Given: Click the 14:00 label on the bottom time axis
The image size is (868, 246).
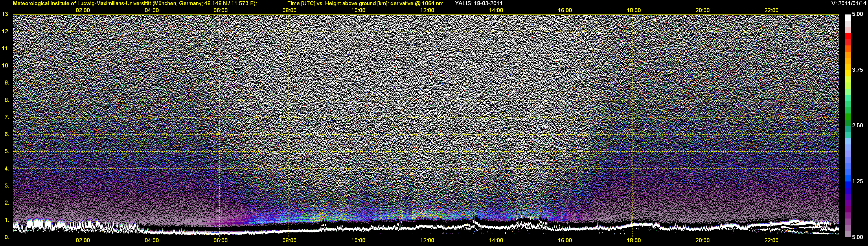Looking at the screenshot, I should [x=496, y=241].
